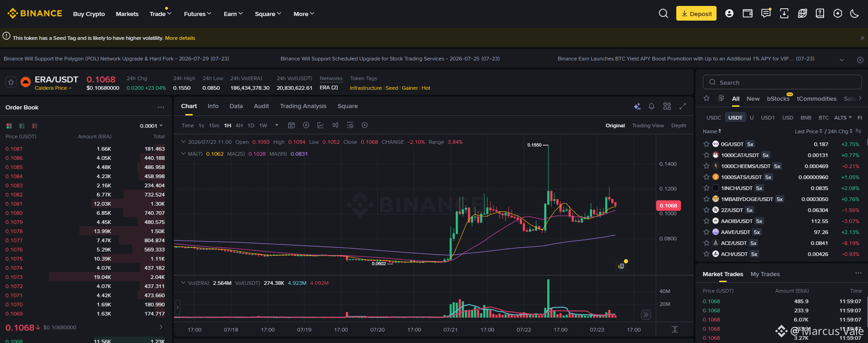Filter markets by USDC quote
Screen dimensions: 868x343
(713, 118)
